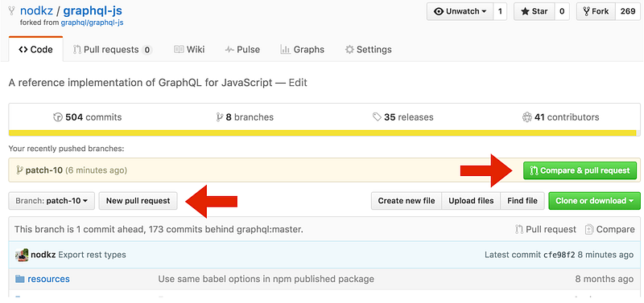Click the fork icon in the Fork button
The width and height of the screenshot is (644, 303).
point(587,11)
